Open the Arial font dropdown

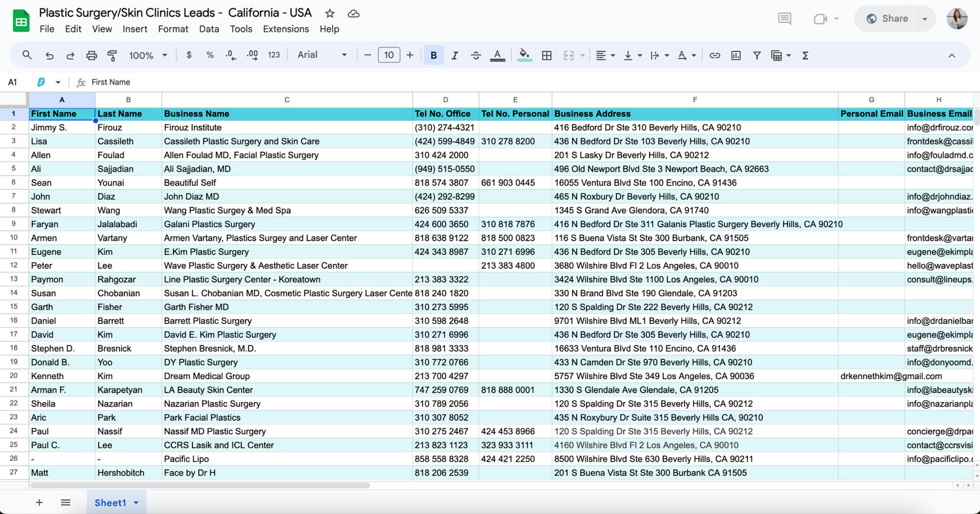point(322,55)
